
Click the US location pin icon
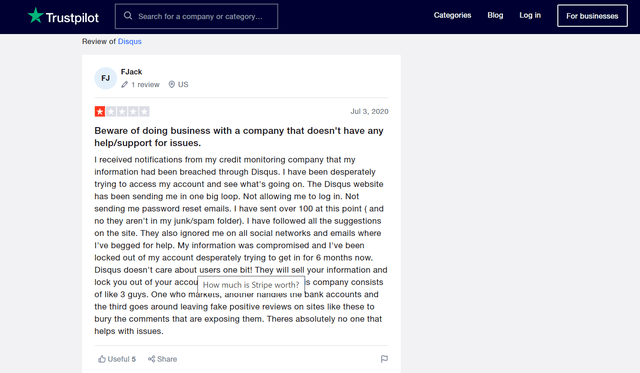(x=172, y=84)
